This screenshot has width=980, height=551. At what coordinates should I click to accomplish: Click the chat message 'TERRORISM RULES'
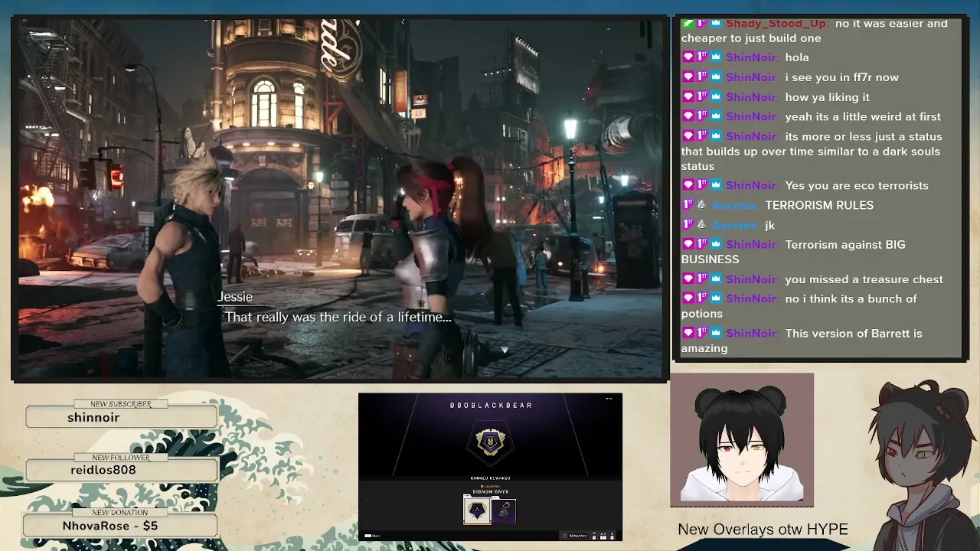[x=819, y=205]
